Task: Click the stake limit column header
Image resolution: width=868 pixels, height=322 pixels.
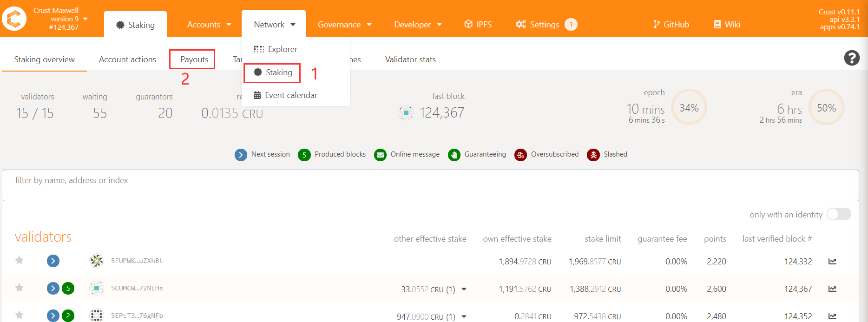Action: [603, 239]
